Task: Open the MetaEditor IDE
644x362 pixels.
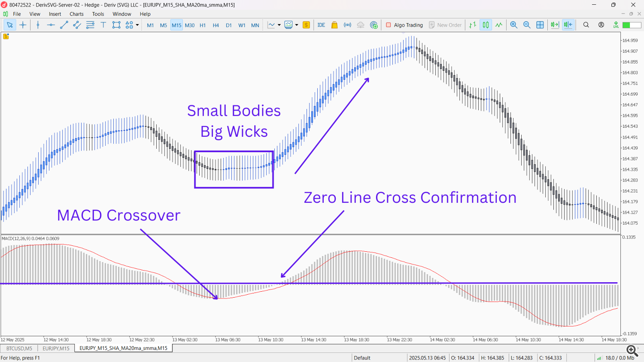Action: [321, 25]
